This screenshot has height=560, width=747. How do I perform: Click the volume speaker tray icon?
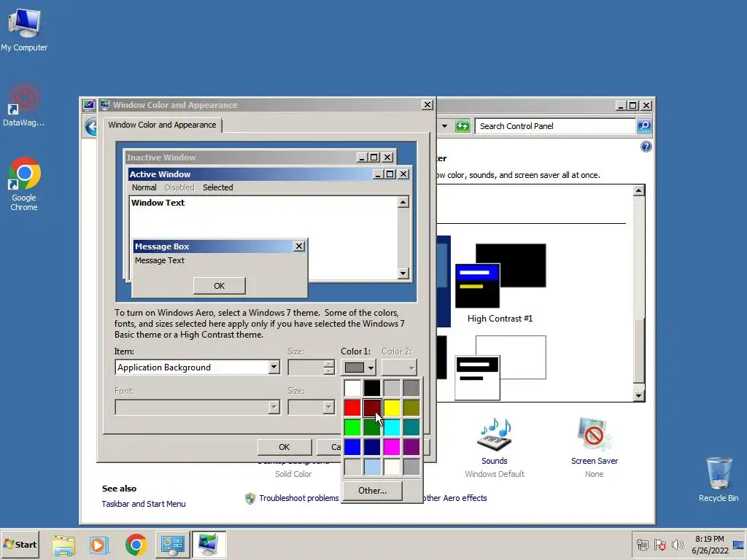677,544
